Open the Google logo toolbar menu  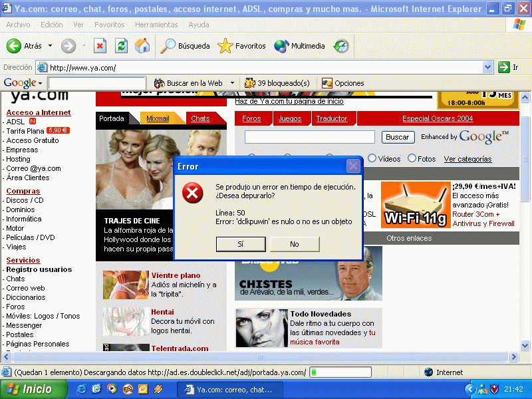click(x=23, y=83)
